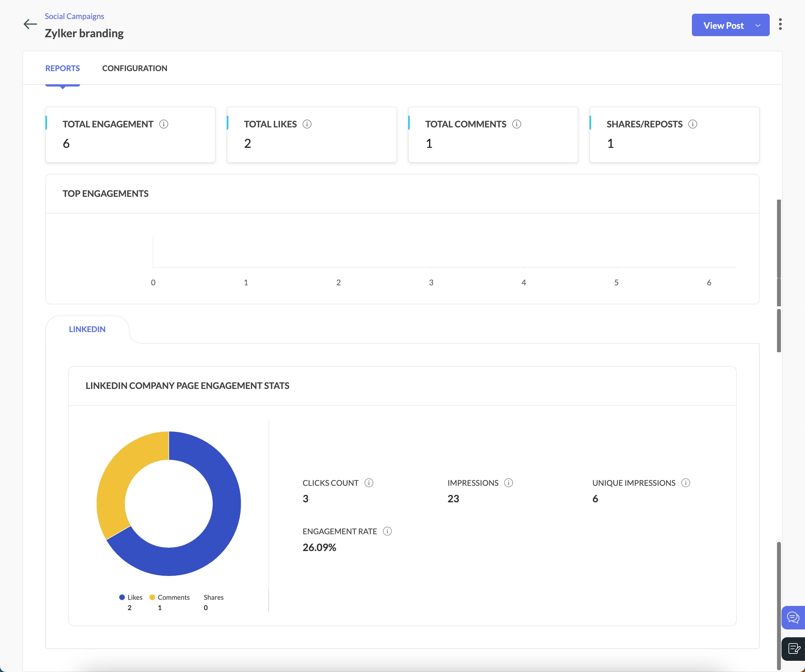This screenshot has width=805, height=672.
Task: Toggle Shares legend in donut chart
Action: tap(214, 597)
